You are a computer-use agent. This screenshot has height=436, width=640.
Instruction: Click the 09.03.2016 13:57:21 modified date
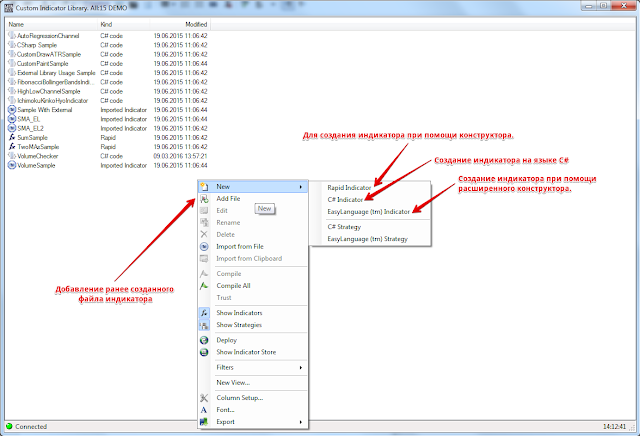(180, 156)
